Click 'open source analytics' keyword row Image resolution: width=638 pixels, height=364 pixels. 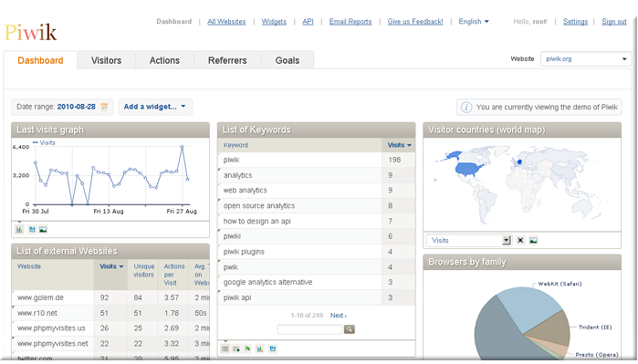(316, 206)
